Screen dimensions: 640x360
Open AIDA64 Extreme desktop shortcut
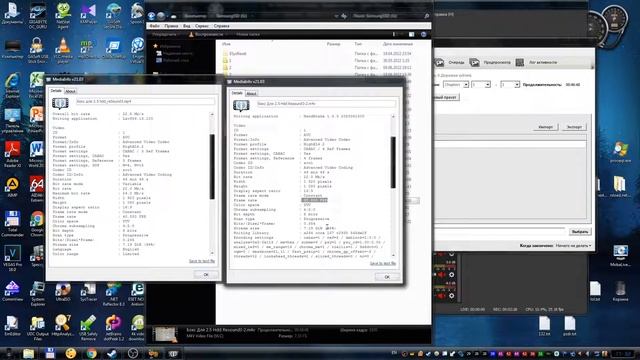37,189
